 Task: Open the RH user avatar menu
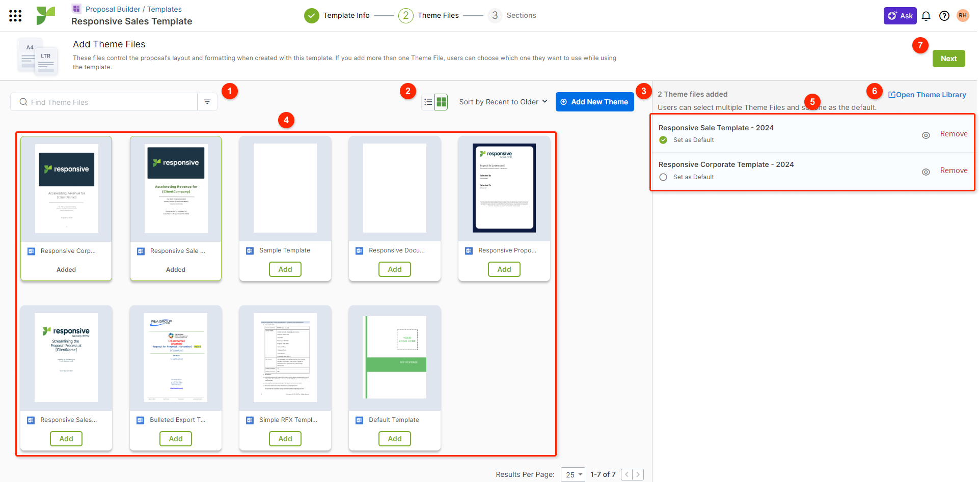(x=963, y=16)
